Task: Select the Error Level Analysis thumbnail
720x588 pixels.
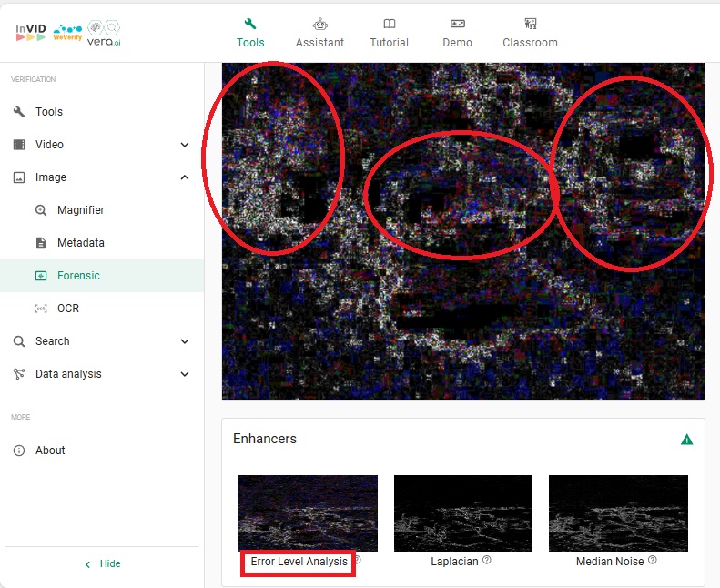Action: coord(308,512)
